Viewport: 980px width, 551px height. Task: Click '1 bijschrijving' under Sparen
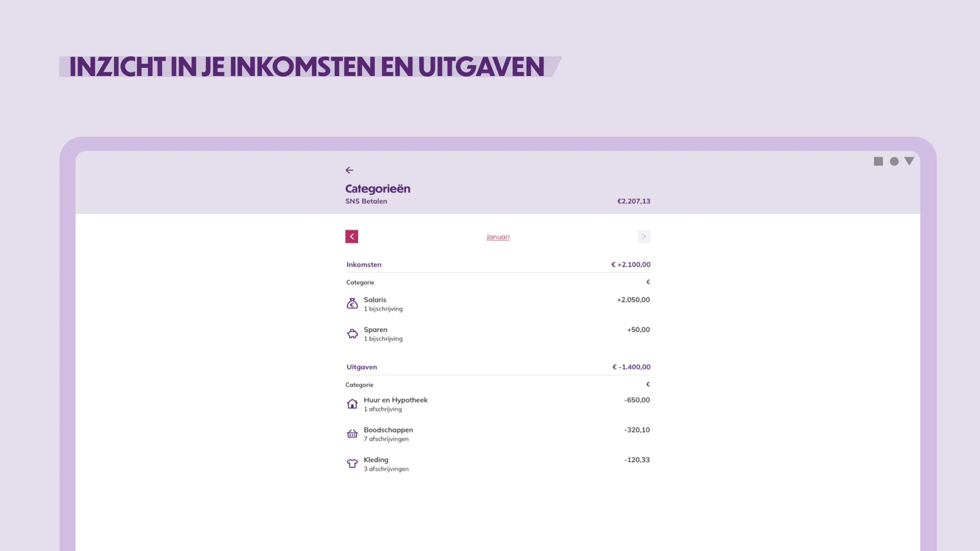pyautogui.click(x=383, y=339)
